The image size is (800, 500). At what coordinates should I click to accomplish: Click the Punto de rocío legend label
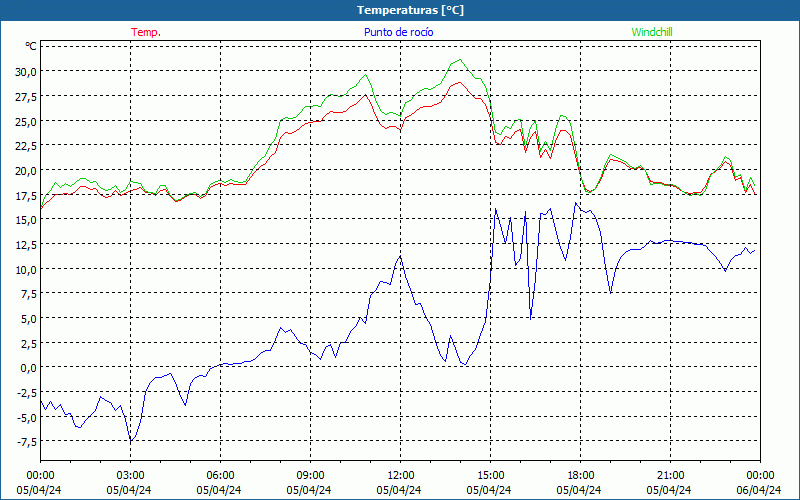(x=398, y=32)
